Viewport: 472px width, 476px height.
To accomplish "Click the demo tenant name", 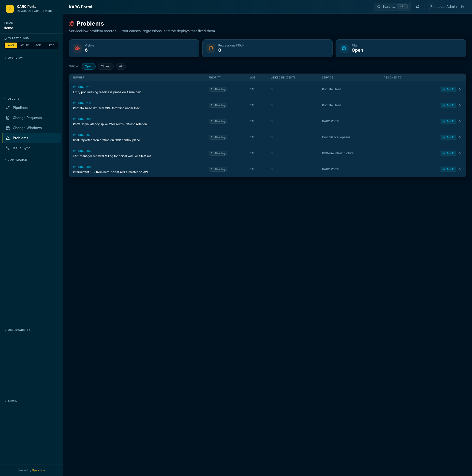I will pos(9,28).
